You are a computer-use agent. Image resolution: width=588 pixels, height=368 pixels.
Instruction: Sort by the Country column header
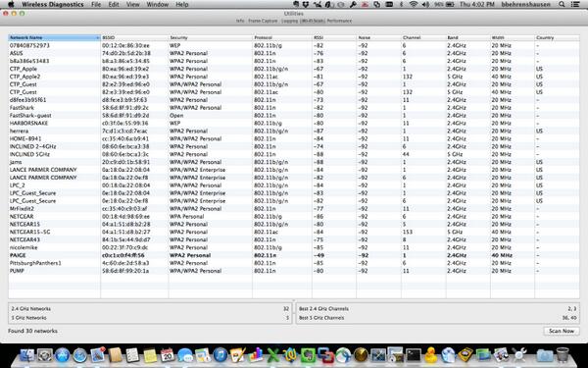[x=557, y=38]
